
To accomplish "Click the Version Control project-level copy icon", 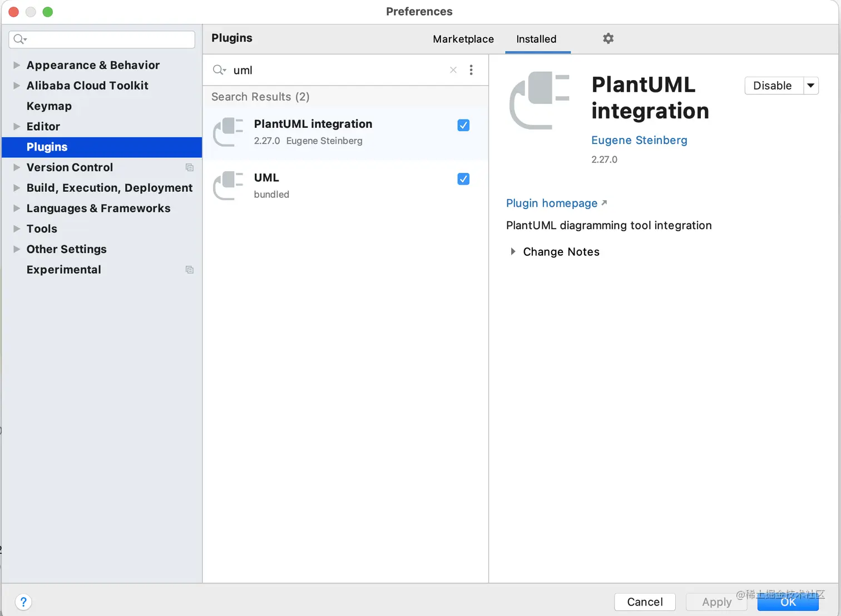I will pyautogui.click(x=190, y=167).
